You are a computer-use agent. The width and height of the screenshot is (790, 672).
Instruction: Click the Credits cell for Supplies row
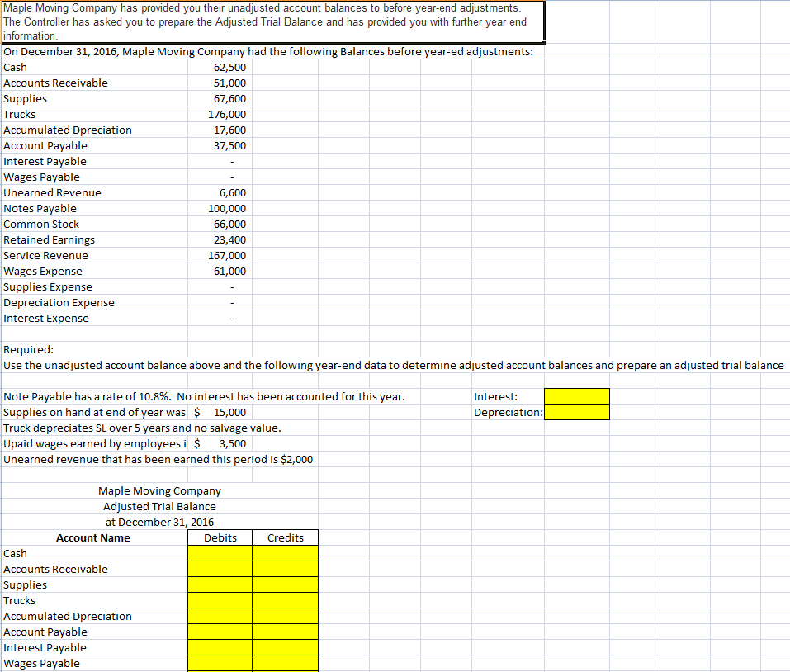coord(285,584)
